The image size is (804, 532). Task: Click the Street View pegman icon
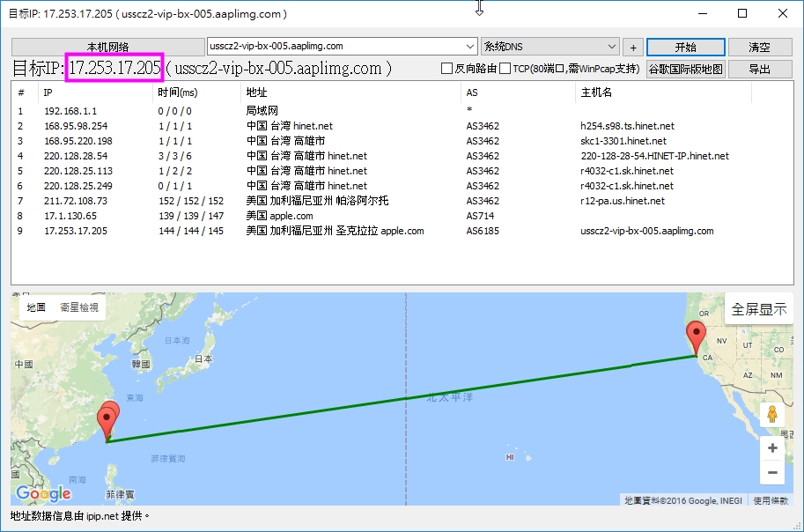772,414
